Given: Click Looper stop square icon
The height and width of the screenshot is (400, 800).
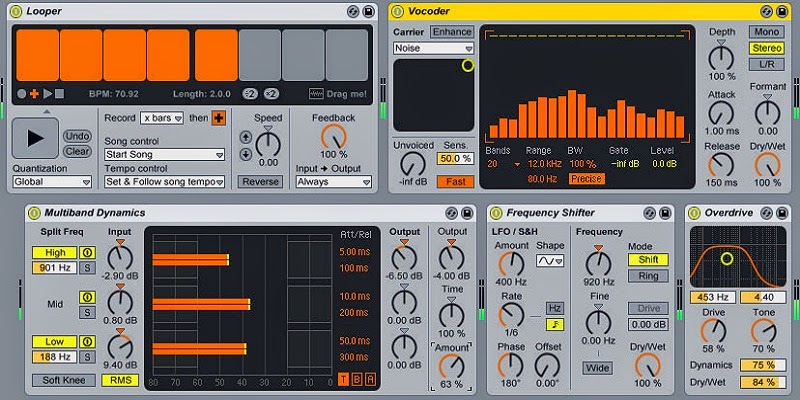Looking at the screenshot, I should point(60,94).
